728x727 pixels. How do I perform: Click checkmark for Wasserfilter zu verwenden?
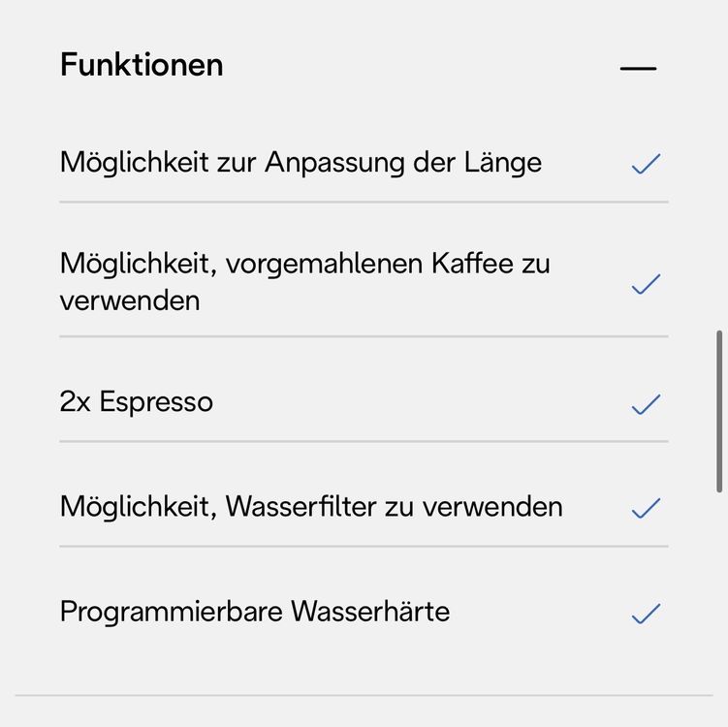646,508
